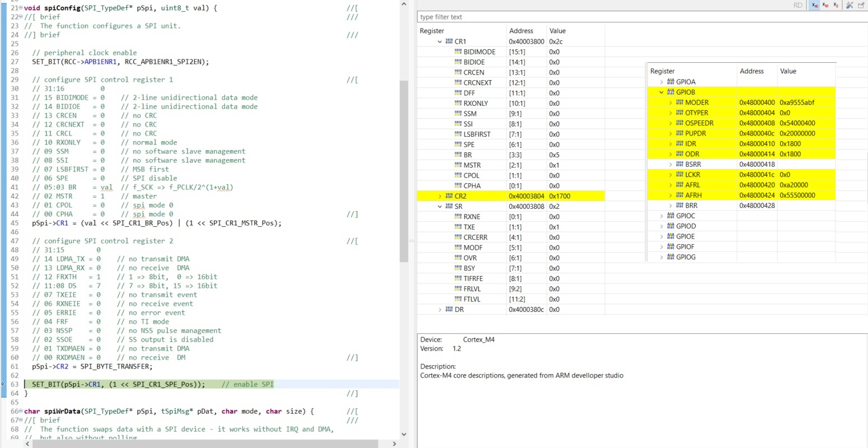868x448 pixels.
Task: Click Register column header in GPIO table
Action: click(x=663, y=71)
